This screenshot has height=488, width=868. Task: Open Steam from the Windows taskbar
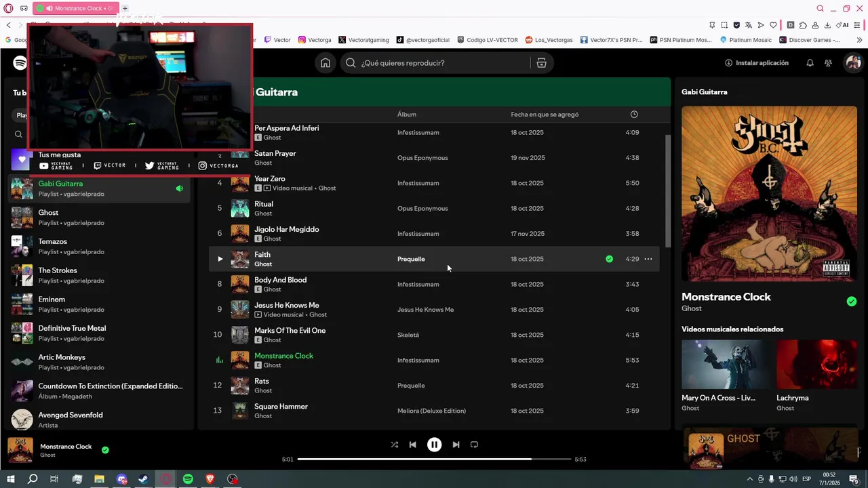pyautogui.click(x=144, y=479)
